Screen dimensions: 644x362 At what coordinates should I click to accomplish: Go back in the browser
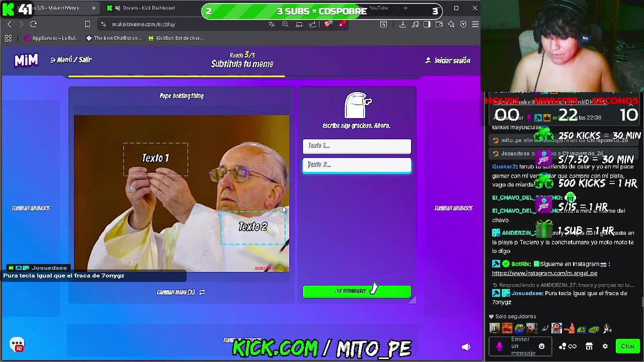pyautogui.click(x=9, y=24)
